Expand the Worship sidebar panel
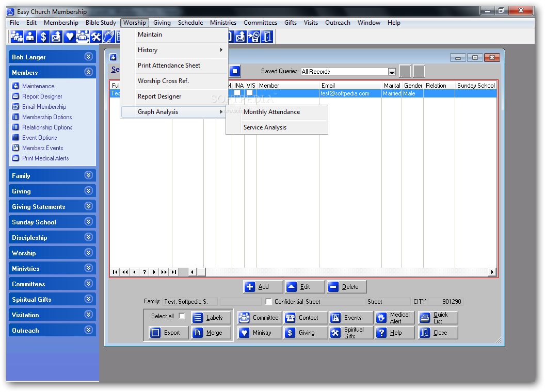 pyautogui.click(x=89, y=253)
